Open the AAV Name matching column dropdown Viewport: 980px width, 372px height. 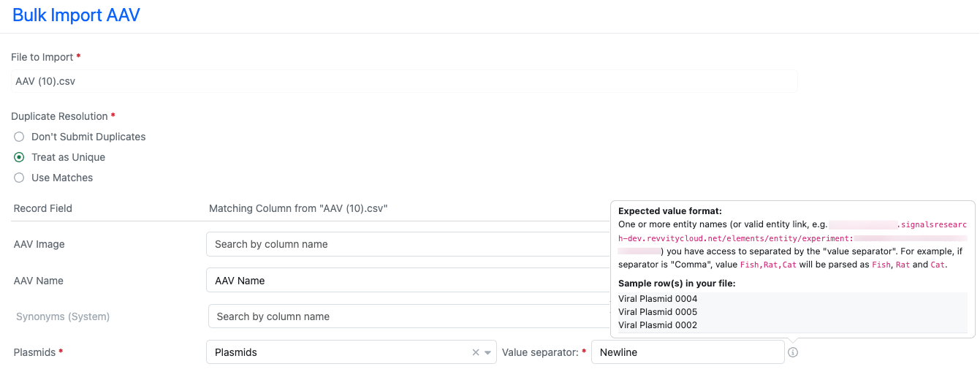[402, 281]
